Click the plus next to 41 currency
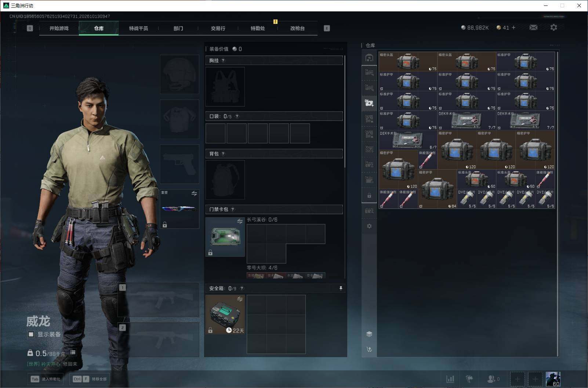Screen dimensions: 588x388 [513, 28]
